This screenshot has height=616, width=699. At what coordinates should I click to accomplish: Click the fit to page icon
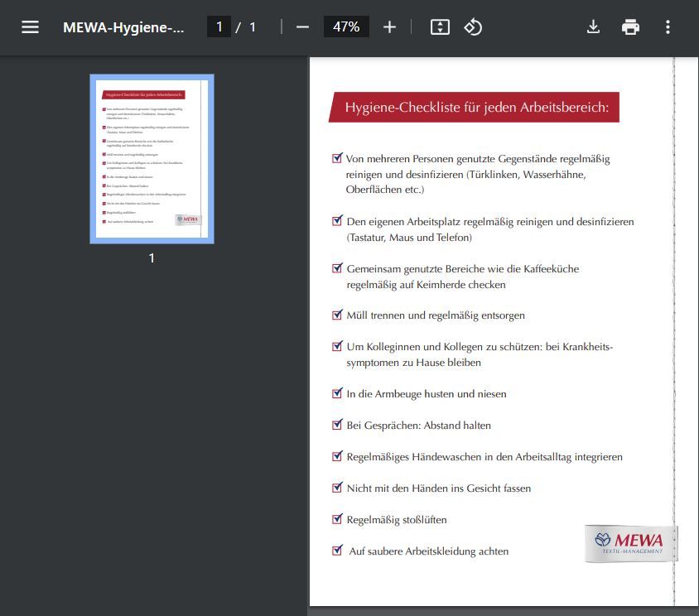440,26
